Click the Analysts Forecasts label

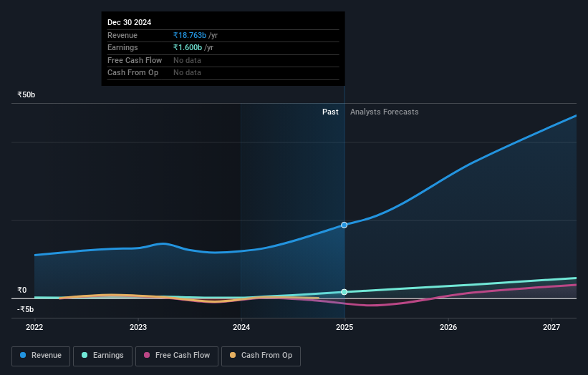point(385,112)
